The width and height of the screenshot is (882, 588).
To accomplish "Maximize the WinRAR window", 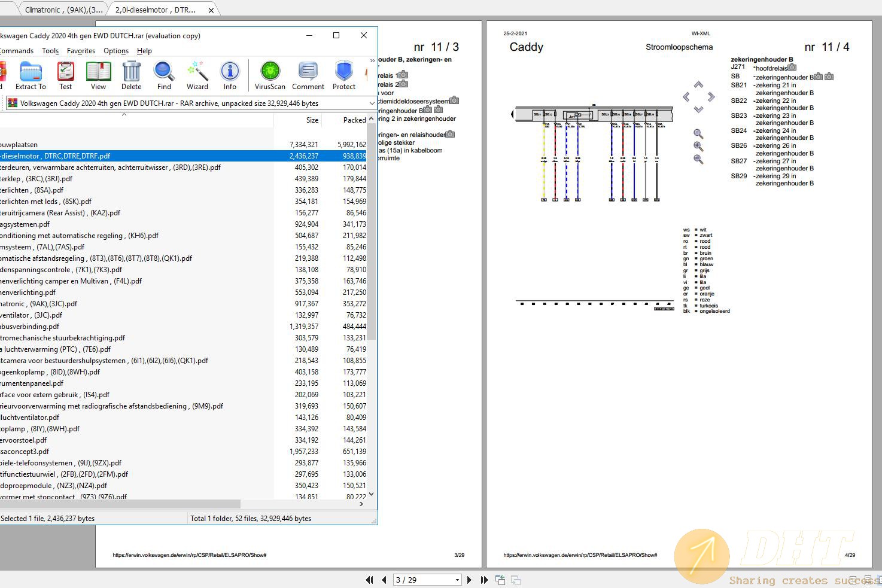I will (336, 35).
